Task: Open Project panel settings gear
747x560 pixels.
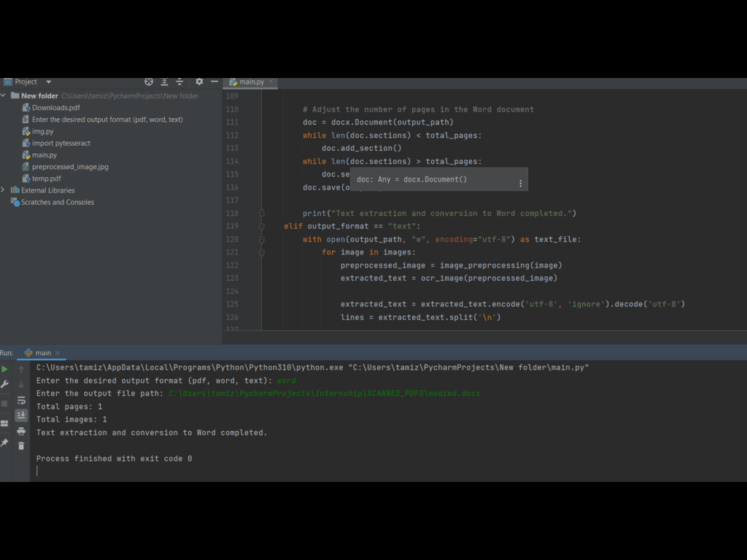Action: click(199, 82)
